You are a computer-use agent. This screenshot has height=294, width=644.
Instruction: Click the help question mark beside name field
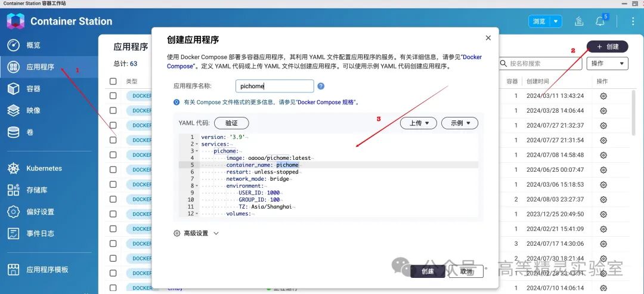click(x=321, y=86)
